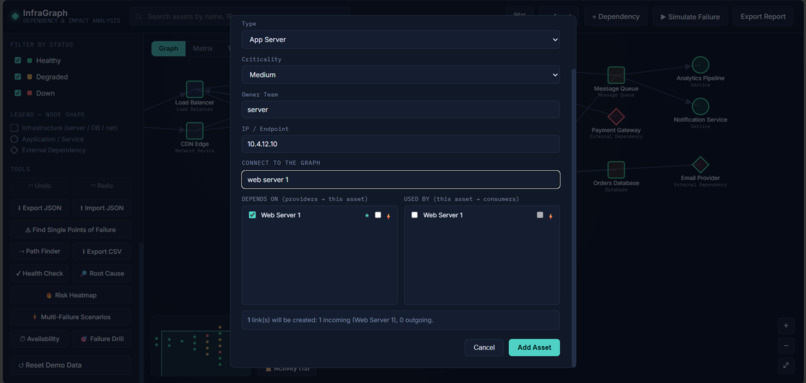Run Find Single Points of Failure
This screenshot has height=383, width=806.
click(70, 230)
